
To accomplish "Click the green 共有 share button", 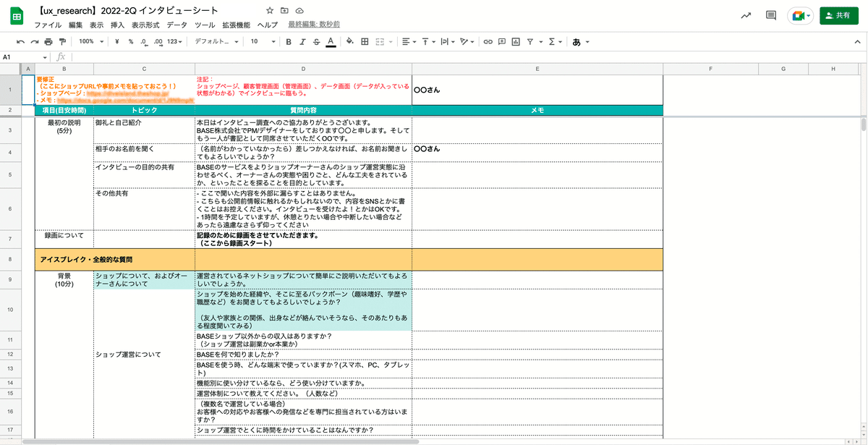I will pos(838,16).
